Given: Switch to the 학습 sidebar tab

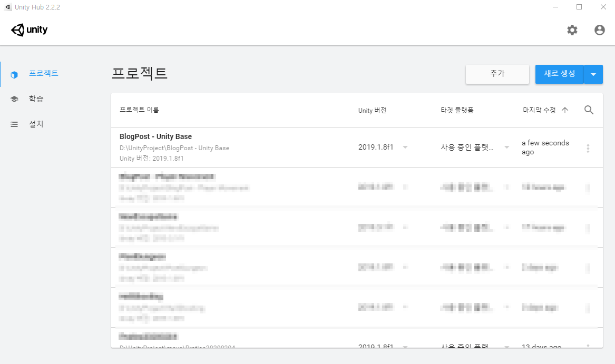Looking at the screenshot, I should pos(36,99).
